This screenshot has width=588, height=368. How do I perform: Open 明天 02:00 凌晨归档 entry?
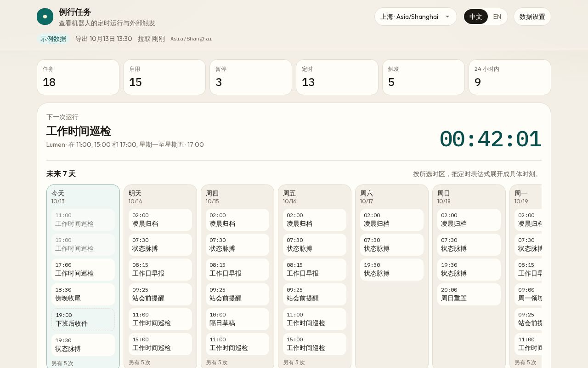tap(160, 220)
